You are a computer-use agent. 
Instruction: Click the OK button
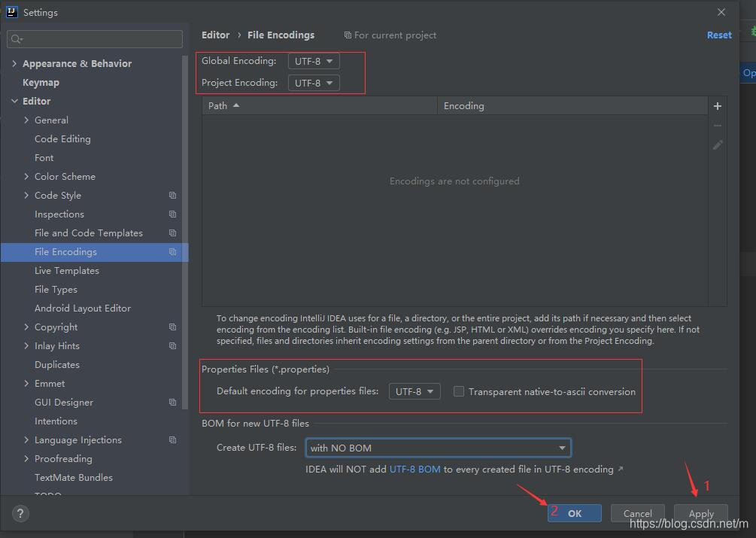(575, 513)
